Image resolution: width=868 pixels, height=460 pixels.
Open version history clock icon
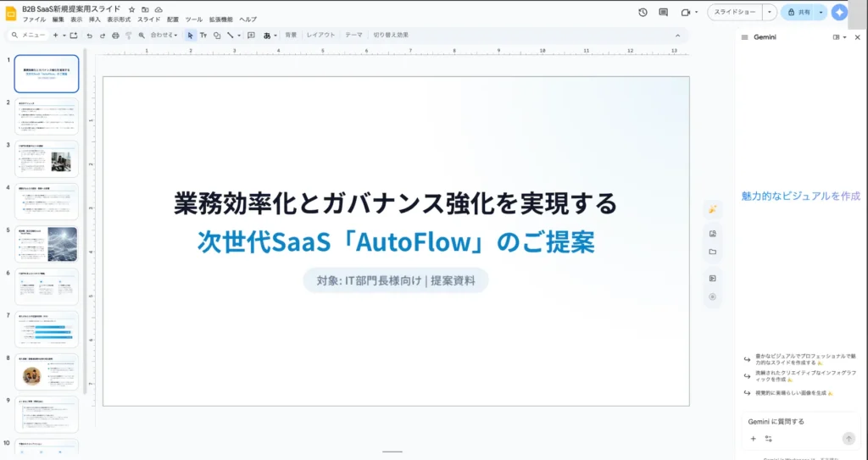click(x=643, y=13)
